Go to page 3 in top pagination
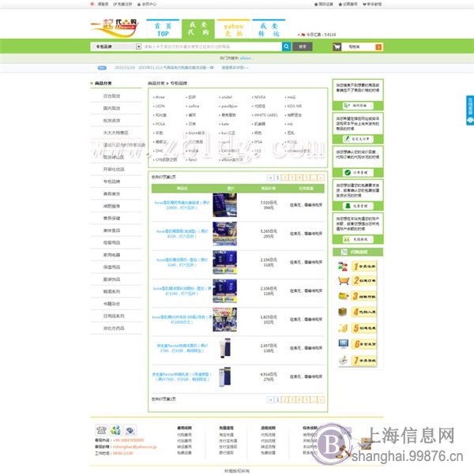 pyautogui.click(x=292, y=178)
